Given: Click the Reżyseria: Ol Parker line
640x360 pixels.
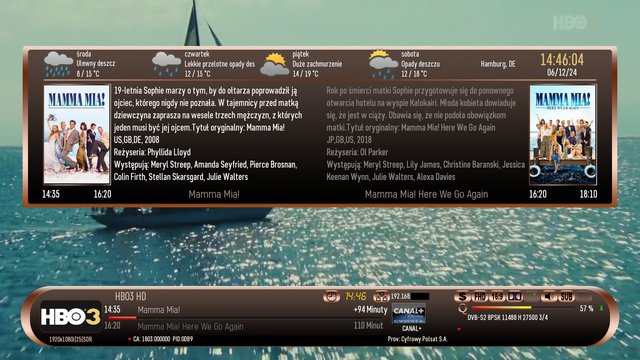Looking at the screenshot, I should (x=357, y=152).
